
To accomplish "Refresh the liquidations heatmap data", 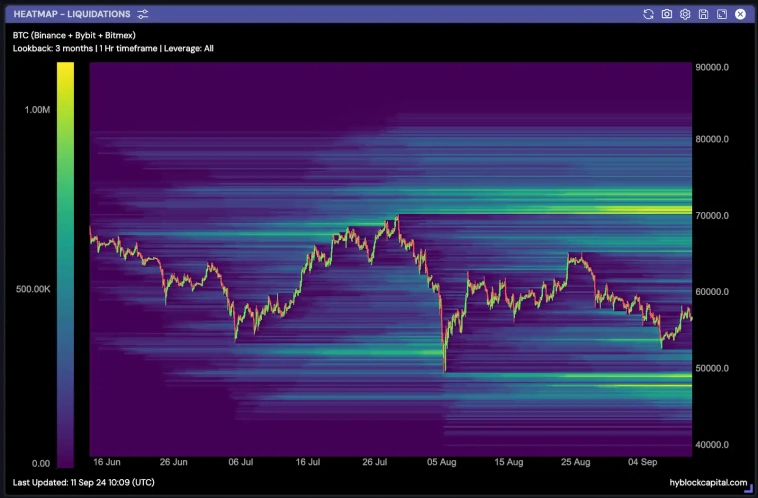I will point(648,14).
